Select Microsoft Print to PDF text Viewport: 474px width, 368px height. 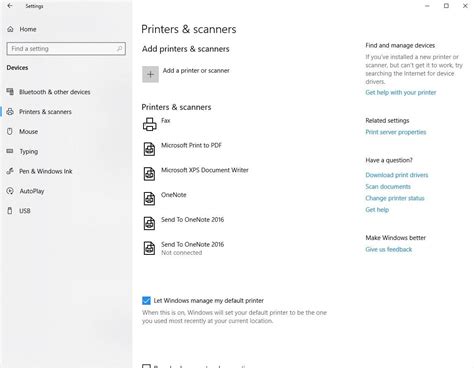[x=191, y=145]
